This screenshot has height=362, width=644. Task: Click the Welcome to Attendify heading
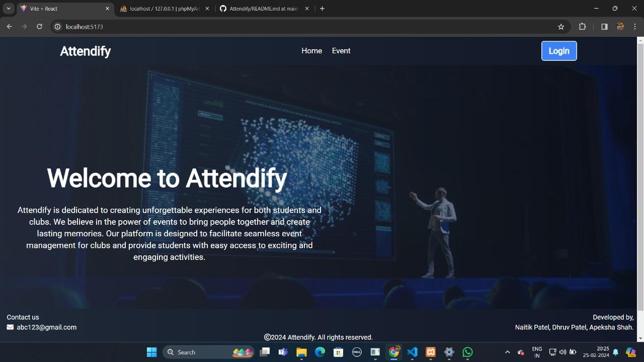(x=167, y=178)
